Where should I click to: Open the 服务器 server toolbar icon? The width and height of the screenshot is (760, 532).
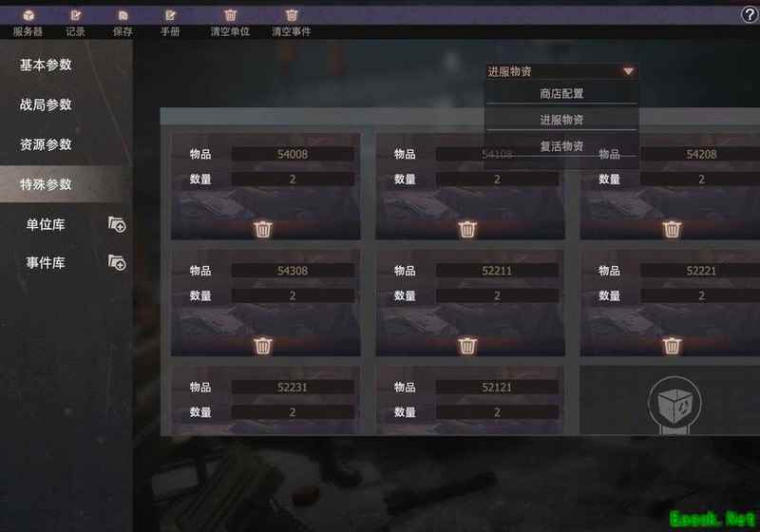(x=28, y=16)
